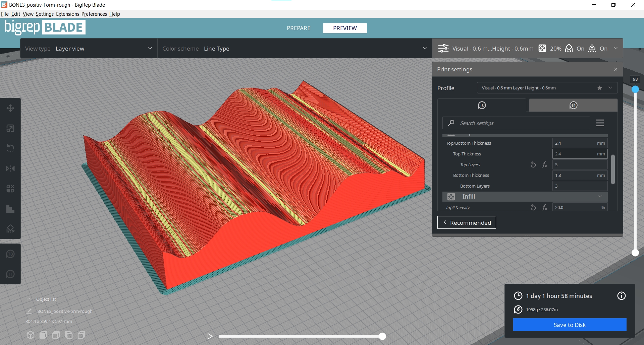Click the Recommended button

coord(466,223)
